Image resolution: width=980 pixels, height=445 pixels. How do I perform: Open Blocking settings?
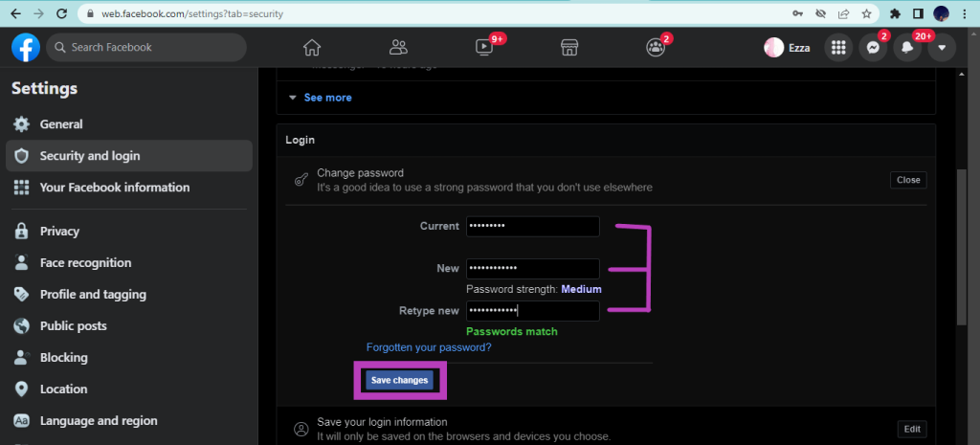[x=129, y=358]
